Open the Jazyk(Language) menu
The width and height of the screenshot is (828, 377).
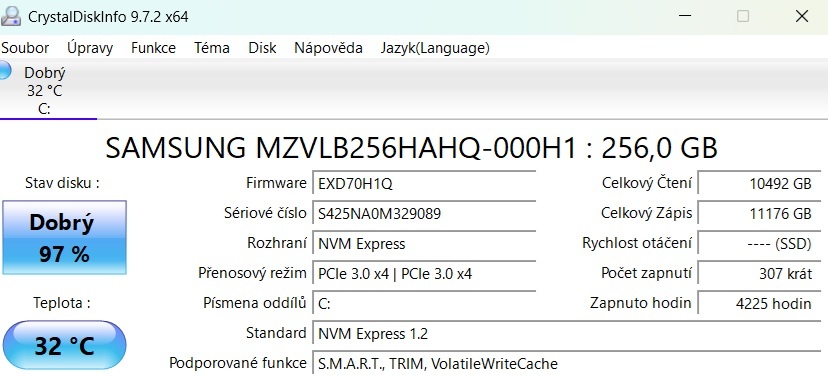(435, 48)
